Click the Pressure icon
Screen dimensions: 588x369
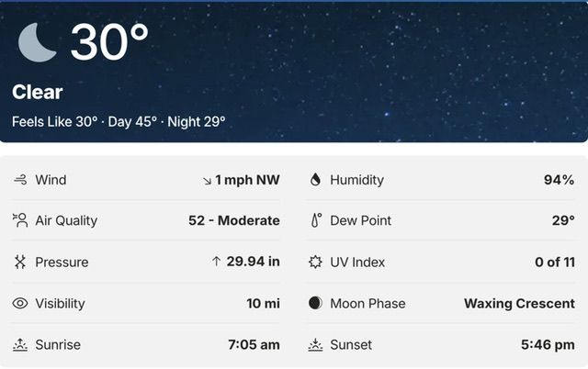(20, 263)
